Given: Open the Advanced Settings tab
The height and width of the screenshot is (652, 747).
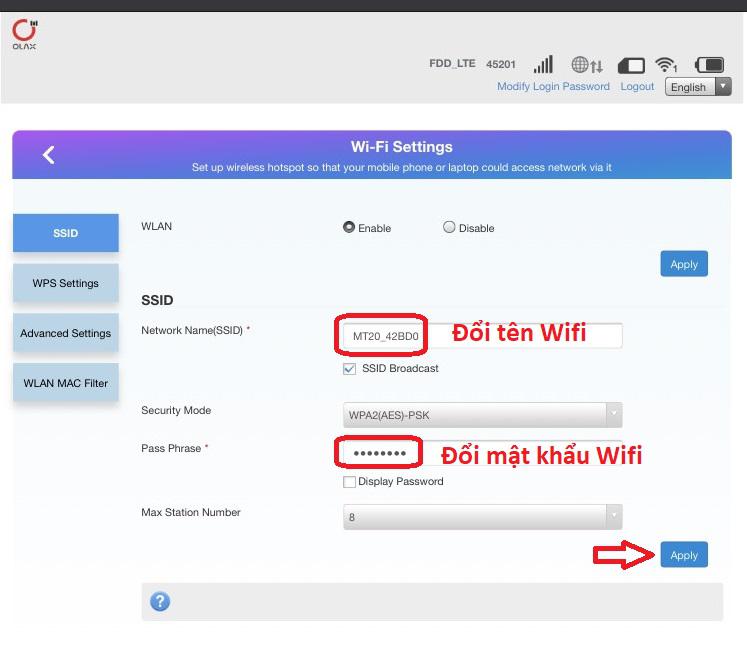Looking at the screenshot, I should pyautogui.click(x=66, y=333).
